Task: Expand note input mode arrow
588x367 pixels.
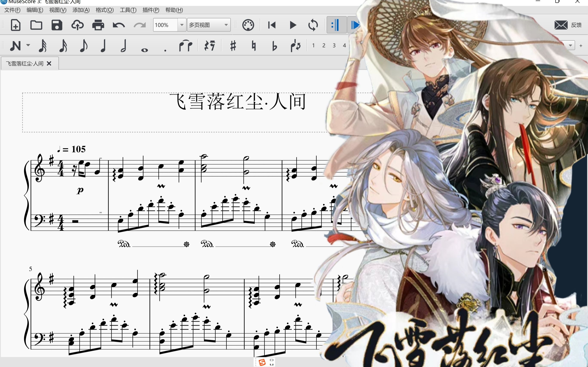Action: point(28,45)
